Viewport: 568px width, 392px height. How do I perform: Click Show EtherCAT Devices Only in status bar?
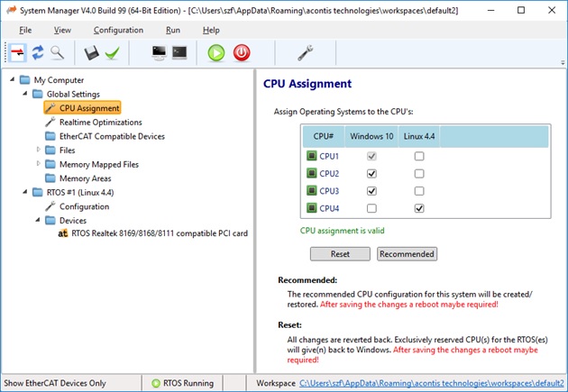pos(55,383)
